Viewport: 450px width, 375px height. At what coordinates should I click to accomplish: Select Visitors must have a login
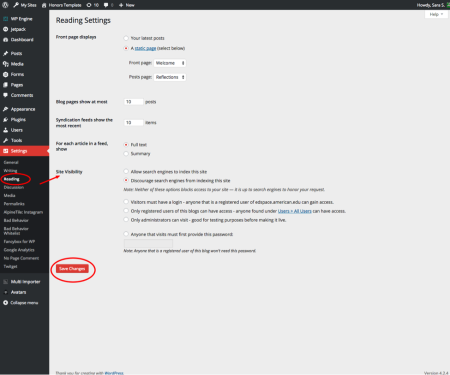coord(126,202)
